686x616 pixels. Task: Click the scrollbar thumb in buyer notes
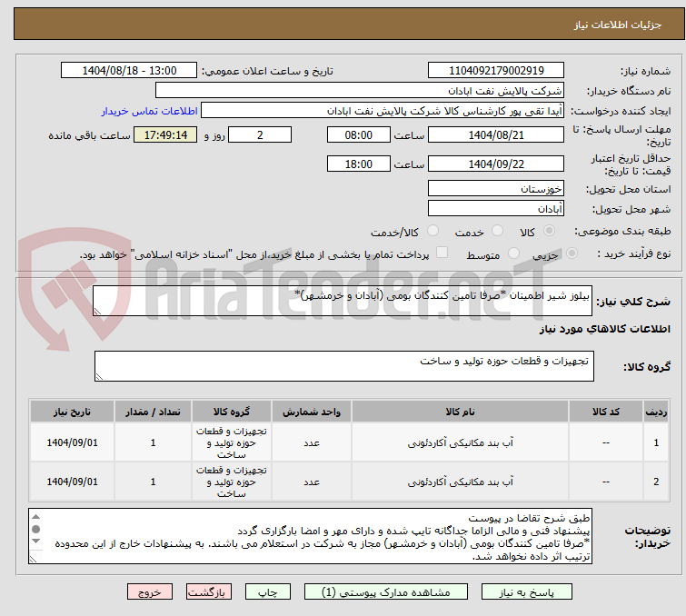(35, 529)
